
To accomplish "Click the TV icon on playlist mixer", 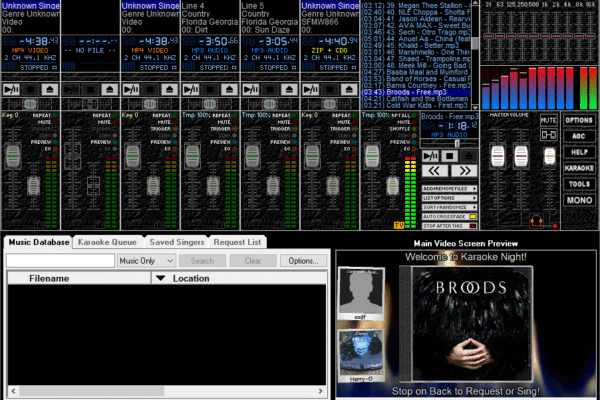I will click(x=400, y=226).
